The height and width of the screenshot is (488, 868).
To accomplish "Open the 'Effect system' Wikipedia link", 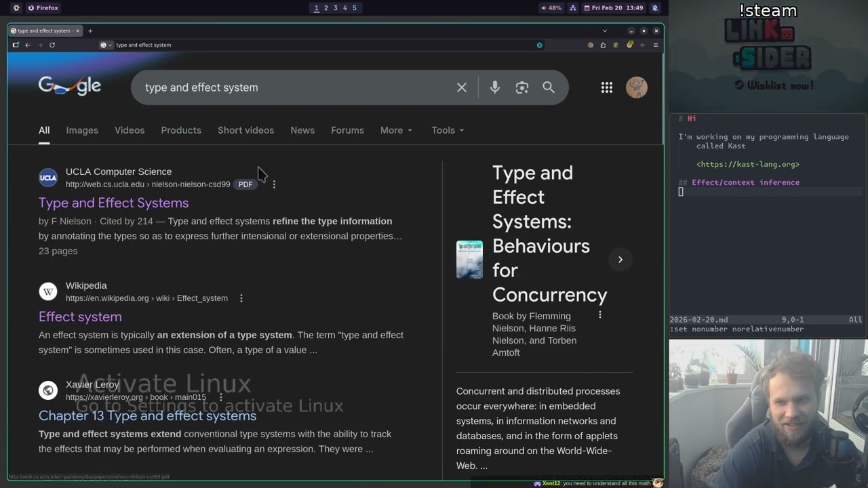I will [80, 317].
